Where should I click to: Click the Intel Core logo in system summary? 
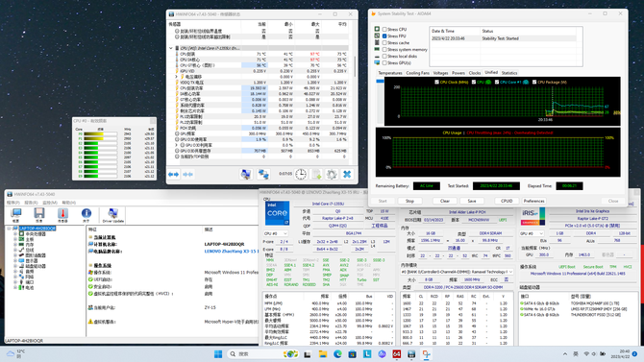point(277,213)
